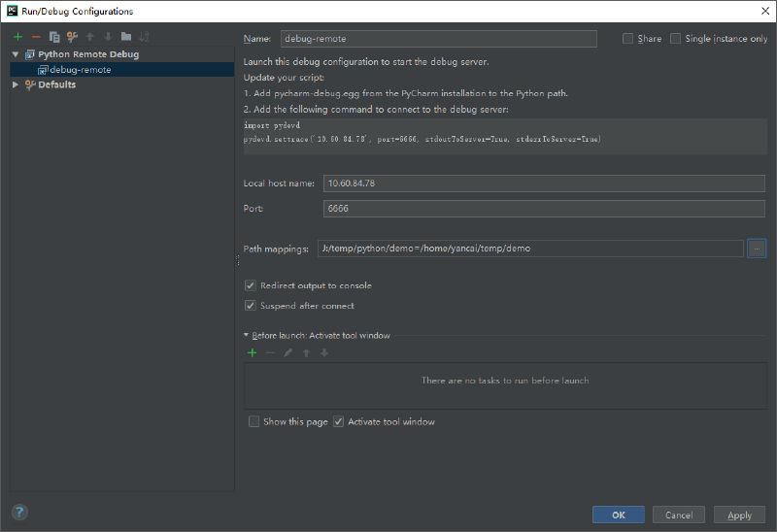Edit the before launch task with the pencil icon
Viewport: 777px width, 532px height.
click(x=287, y=352)
